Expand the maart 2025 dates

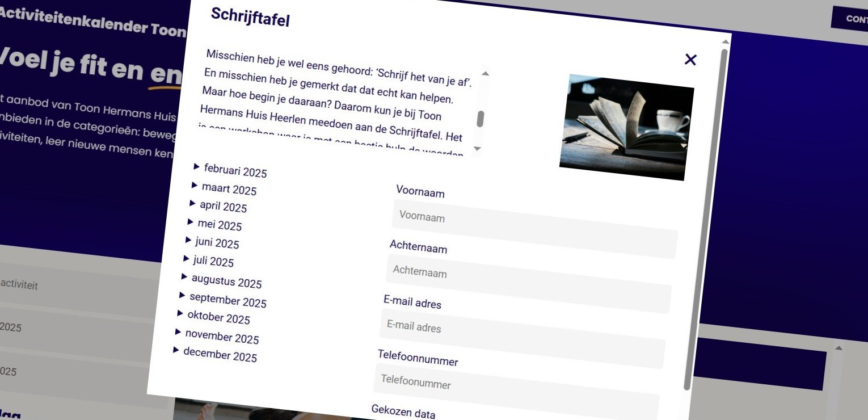click(x=224, y=188)
